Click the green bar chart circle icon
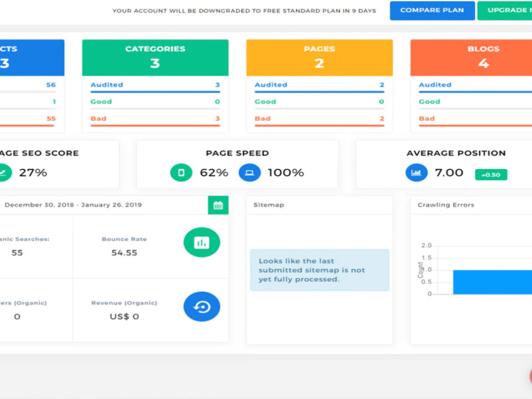Viewport: 532px width, 399px height. 202,242
